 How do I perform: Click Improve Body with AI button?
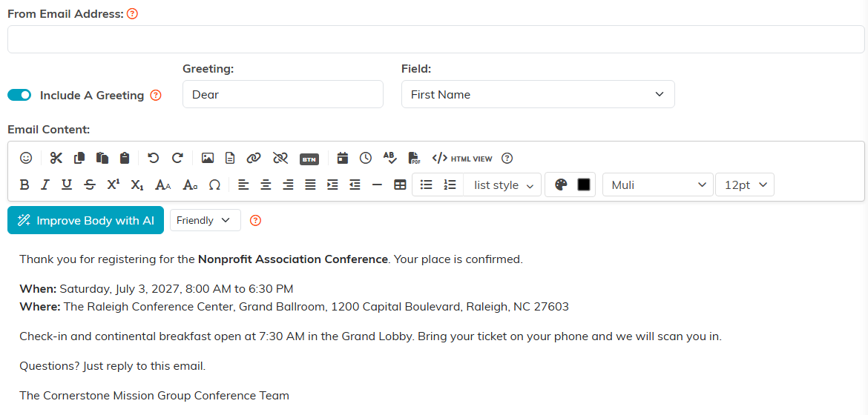[x=86, y=220]
